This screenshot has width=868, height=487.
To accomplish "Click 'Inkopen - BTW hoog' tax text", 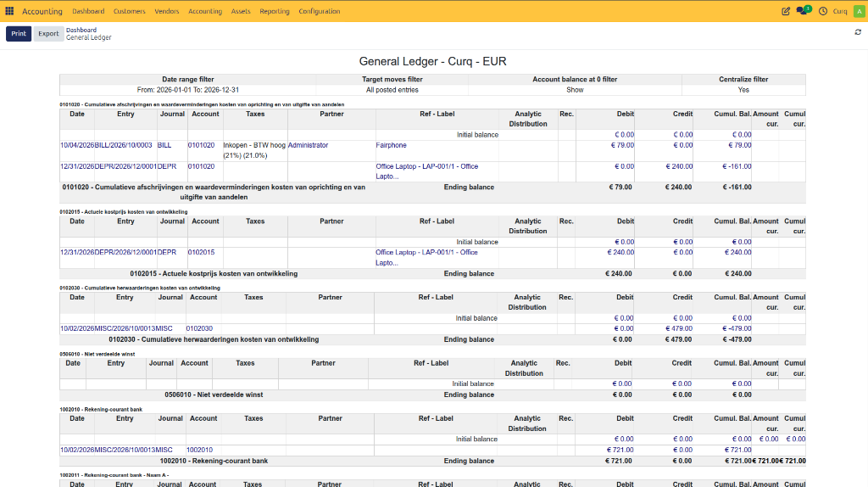I will click(254, 150).
